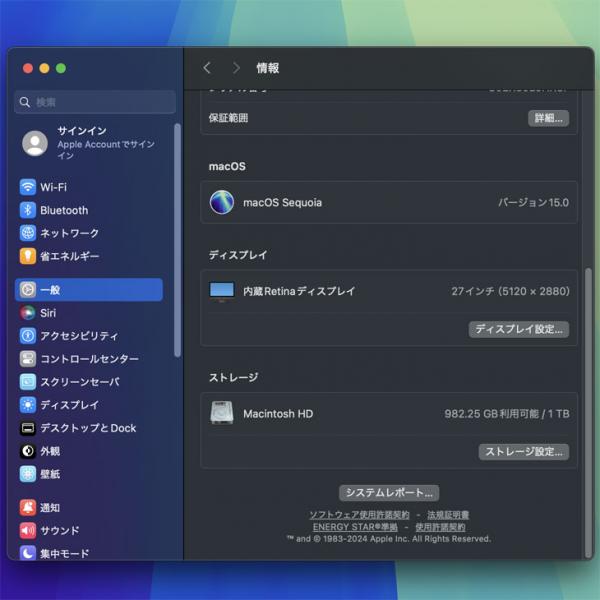Switch to the 壁紙 settings pane
This screenshot has height=600, width=600.
[50, 474]
